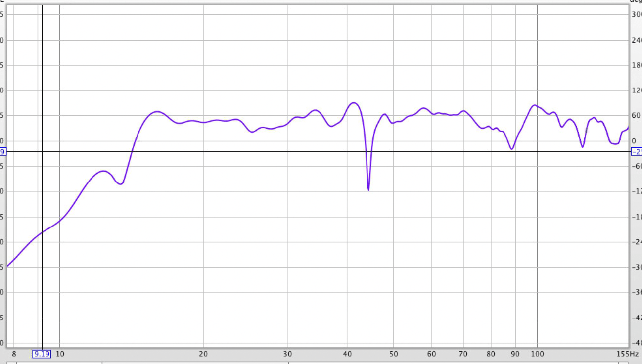Click the 155Hz label at axis end

(628, 354)
